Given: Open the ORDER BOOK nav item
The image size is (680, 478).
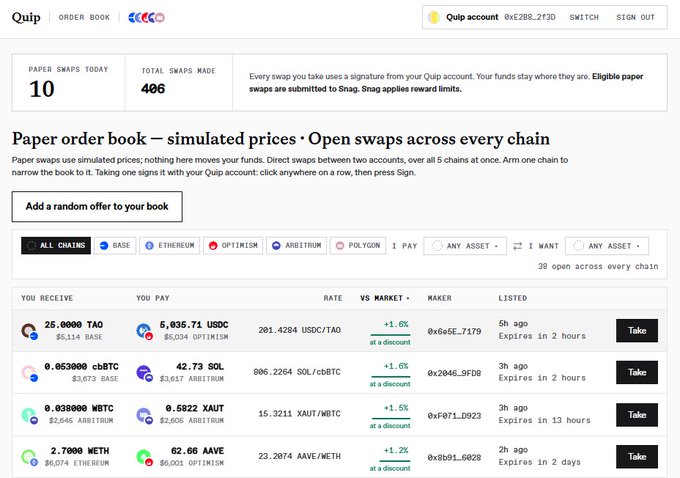Looking at the screenshot, I should pos(84,17).
